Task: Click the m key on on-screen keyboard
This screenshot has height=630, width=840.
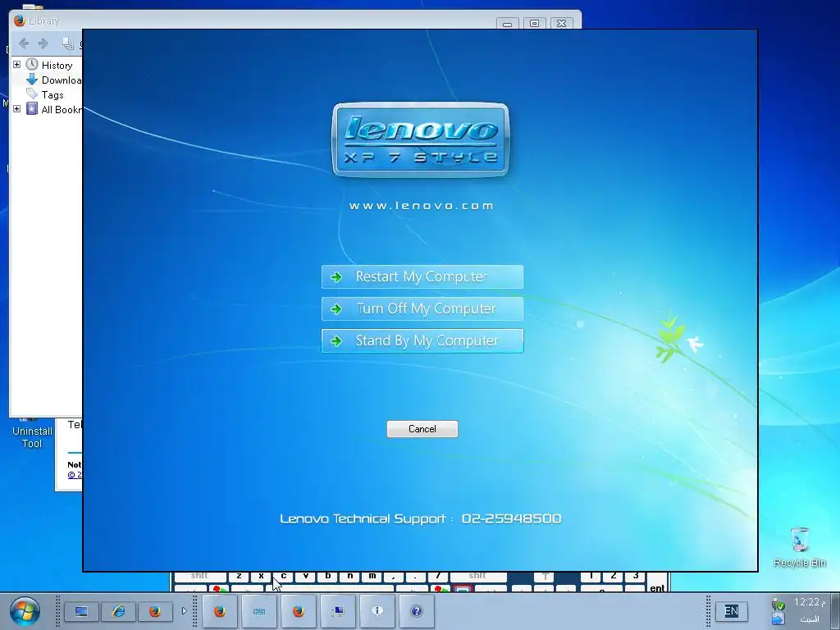Action: (x=372, y=577)
